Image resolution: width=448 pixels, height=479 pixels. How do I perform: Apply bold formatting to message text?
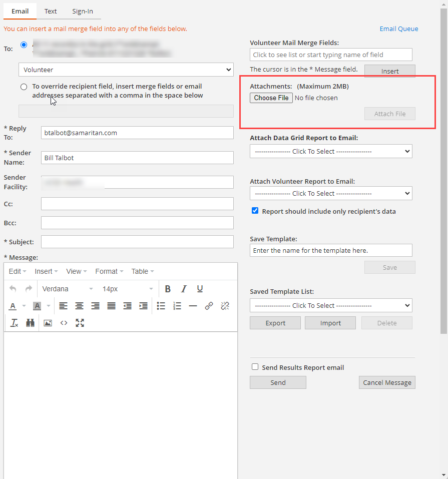168,289
